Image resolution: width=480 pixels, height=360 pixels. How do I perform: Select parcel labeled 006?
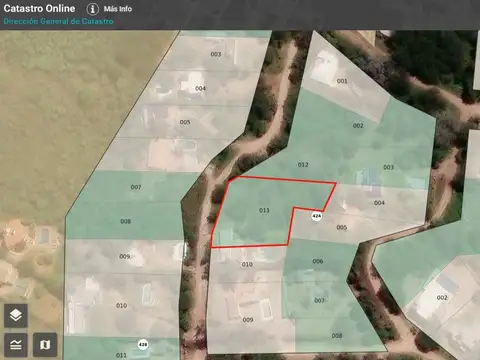coord(318,261)
